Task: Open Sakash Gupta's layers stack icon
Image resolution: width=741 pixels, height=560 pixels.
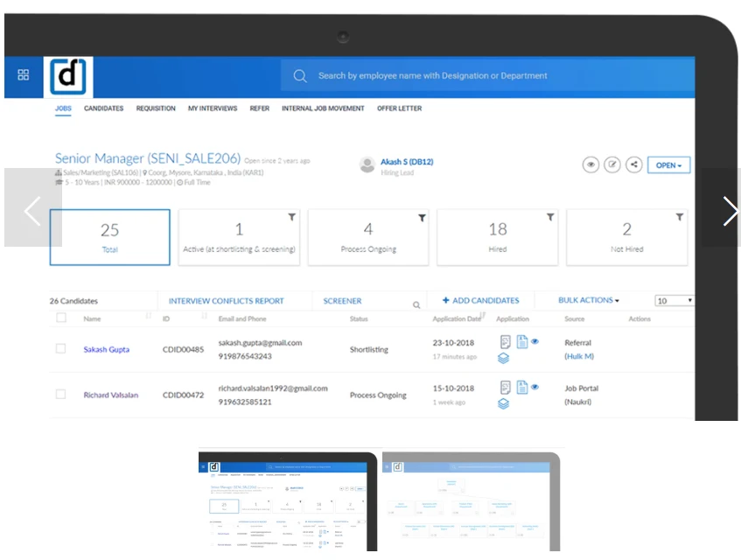Action: pos(504,358)
